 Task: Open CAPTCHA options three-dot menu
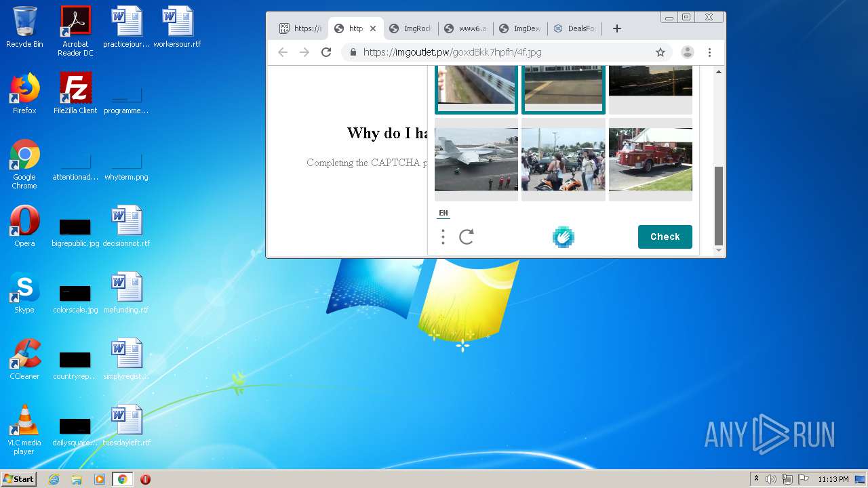[443, 237]
